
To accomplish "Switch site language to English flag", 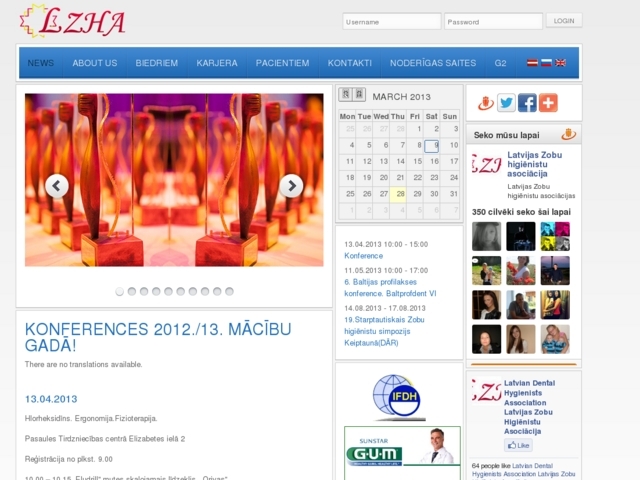I will point(560,63).
